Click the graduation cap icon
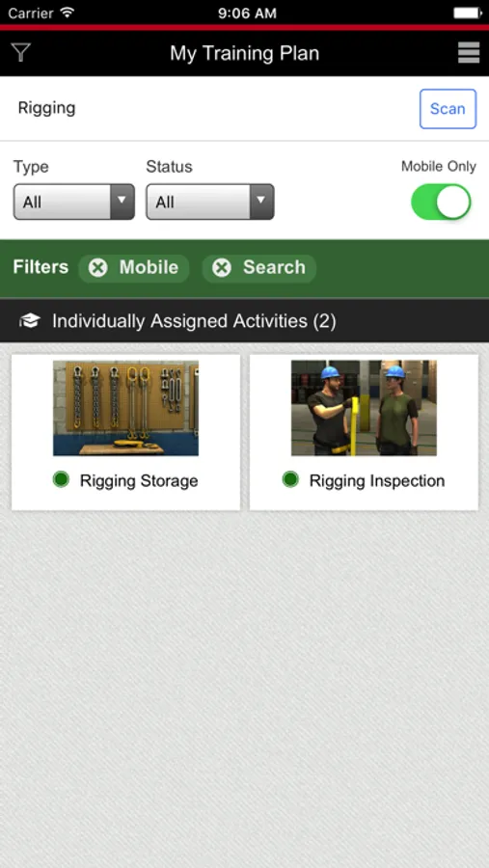 pyautogui.click(x=29, y=320)
